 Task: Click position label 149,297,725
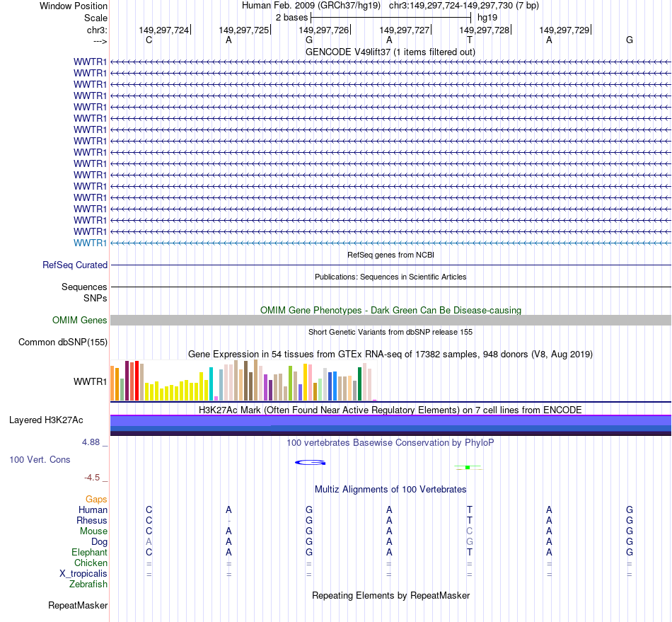pos(244,30)
